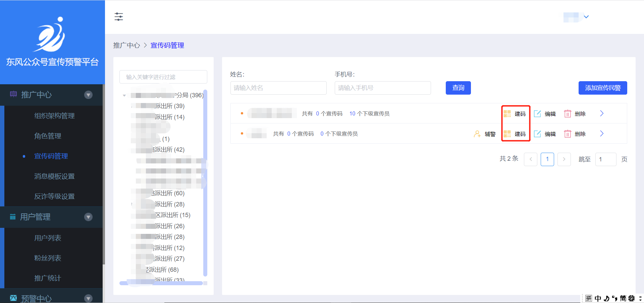Click the sidebar collapse settings icon

[119, 17]
